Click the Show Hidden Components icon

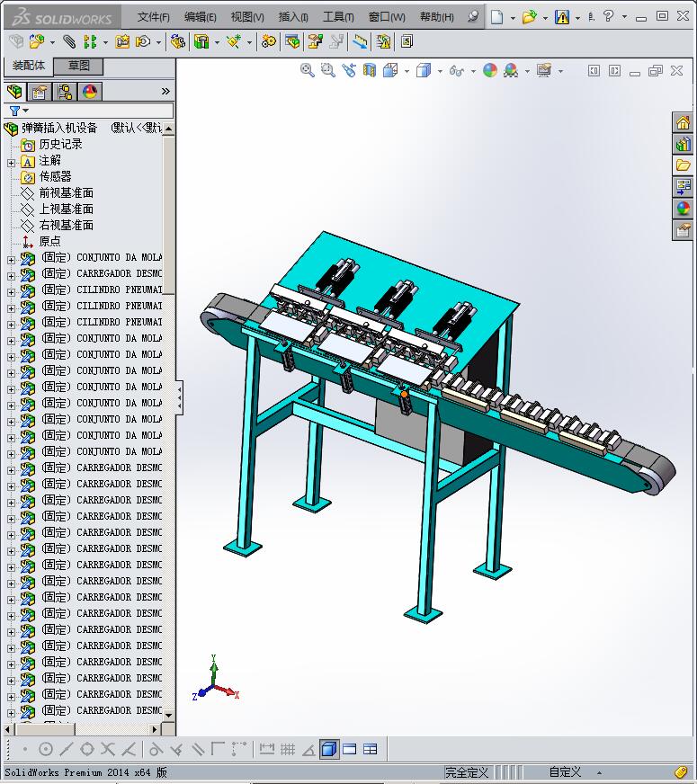[177, 41]
